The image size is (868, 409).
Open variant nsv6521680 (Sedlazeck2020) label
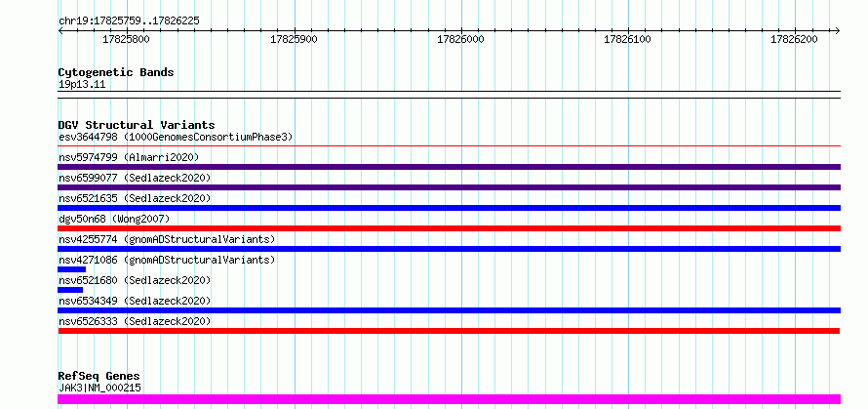click(135, 280)
